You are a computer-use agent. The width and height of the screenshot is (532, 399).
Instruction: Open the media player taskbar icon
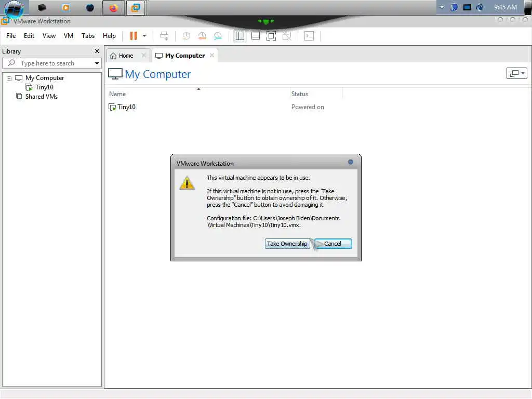click(x=66, y=8)
